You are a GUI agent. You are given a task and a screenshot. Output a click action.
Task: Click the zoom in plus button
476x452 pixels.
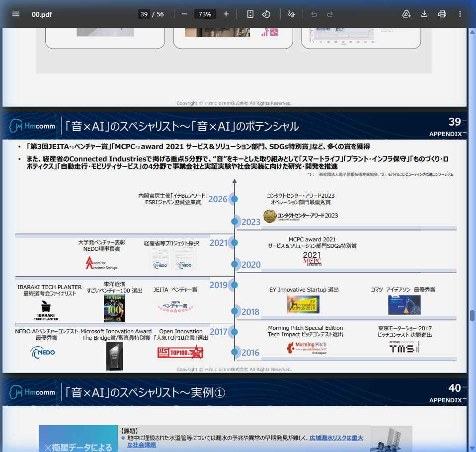pyautogui.click(x=226, y=14)
